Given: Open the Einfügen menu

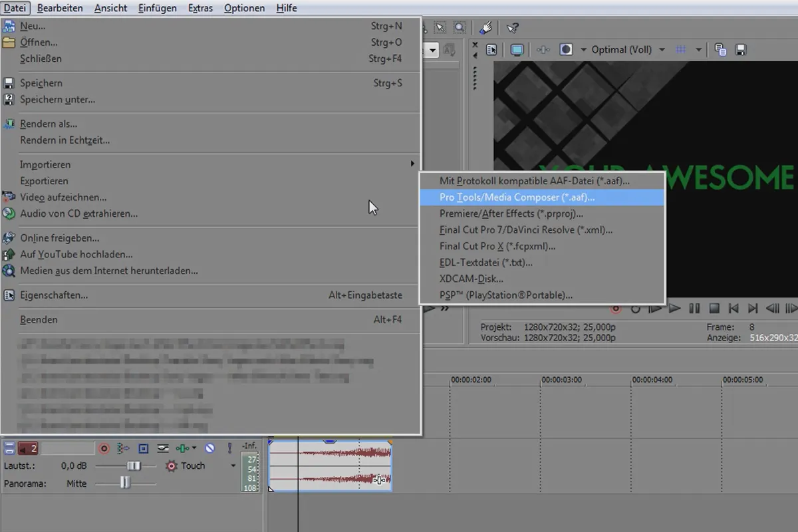Looking at the screenshot, I should pyautogui.click(x=158, y=8).
